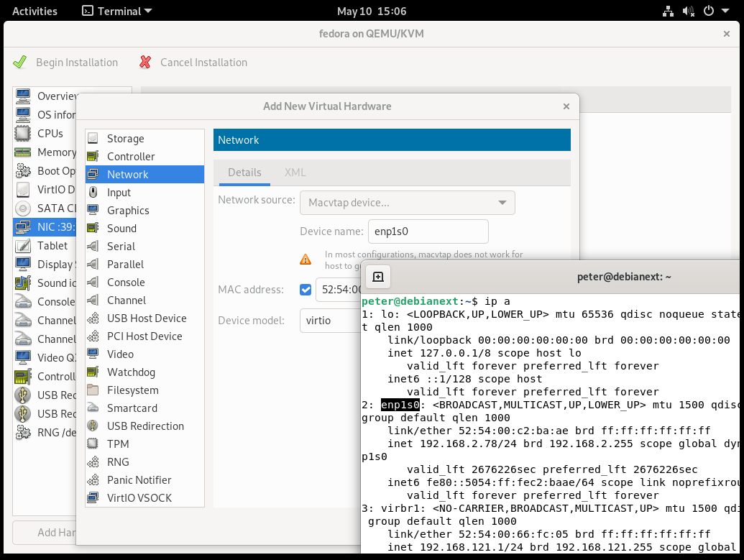
Task: Select the VirtIO VSOCK icon
Action: coord(93,498)
